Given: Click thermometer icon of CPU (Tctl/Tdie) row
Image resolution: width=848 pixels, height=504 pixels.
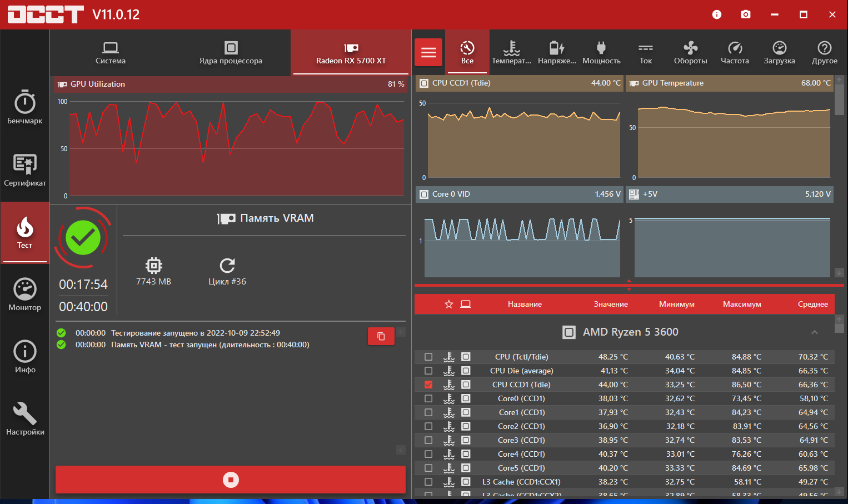Looking at the screenshot, I should (x=449, y=357).
